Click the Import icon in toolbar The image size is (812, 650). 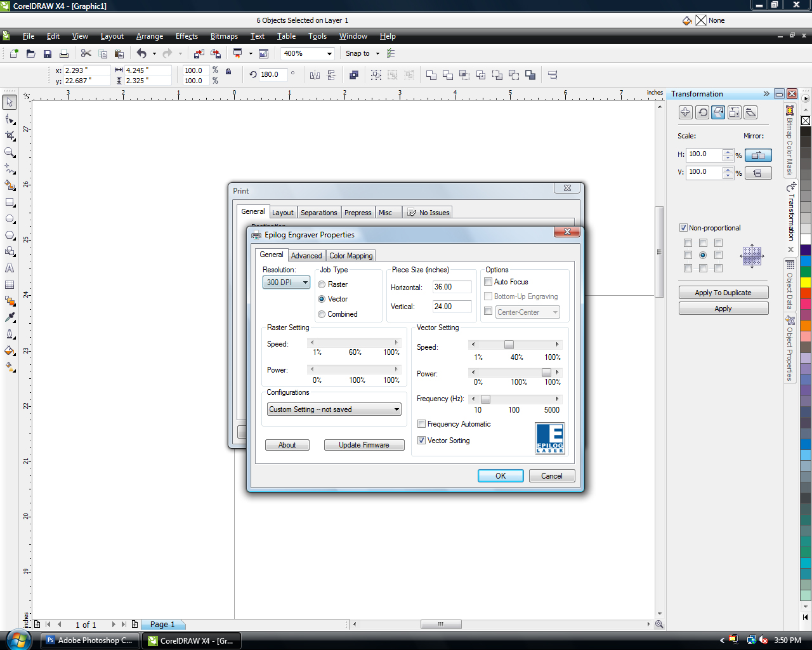199,53
